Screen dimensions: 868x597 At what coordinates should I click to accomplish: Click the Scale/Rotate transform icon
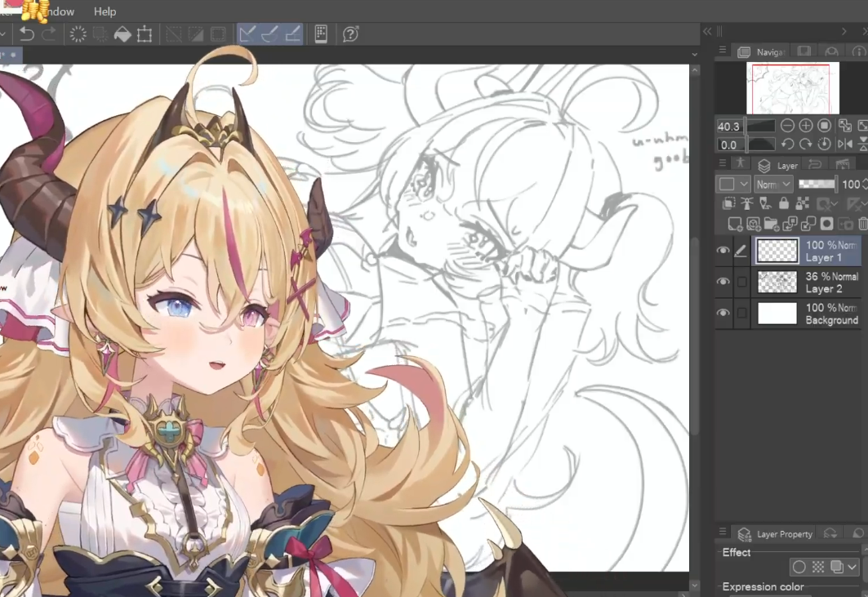(145, 34)
